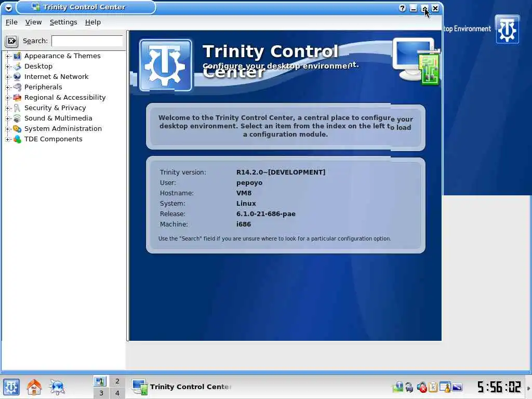Click the hostname value VM8

(x=244, y=193)
